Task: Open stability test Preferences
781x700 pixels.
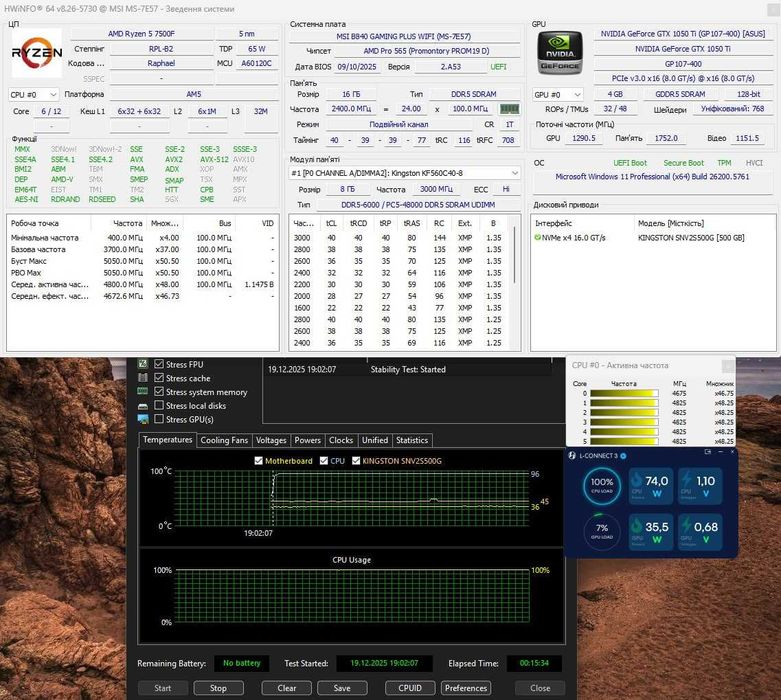Action: [x=466, y=688]
